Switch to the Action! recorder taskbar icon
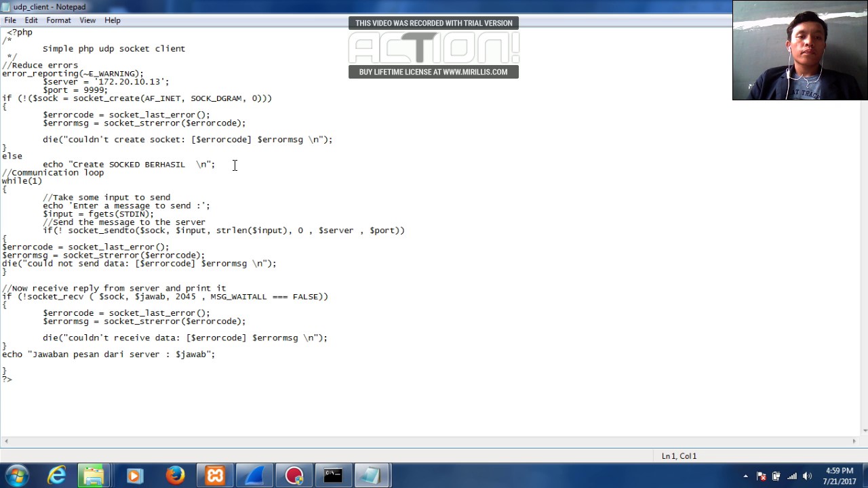Viewport: 868px width, 488px height. pyautogui.click(x=294, y=476)
